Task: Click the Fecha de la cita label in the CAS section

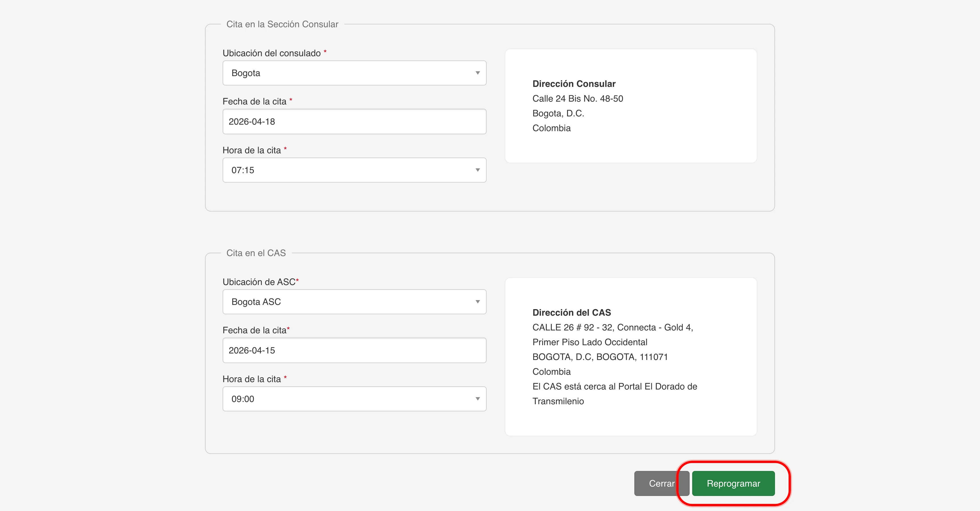Action: (x=254, y=330)
